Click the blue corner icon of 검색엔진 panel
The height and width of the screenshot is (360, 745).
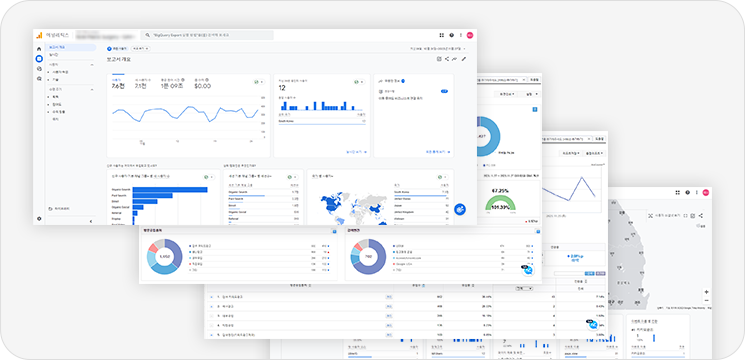(x=538, y=231)
